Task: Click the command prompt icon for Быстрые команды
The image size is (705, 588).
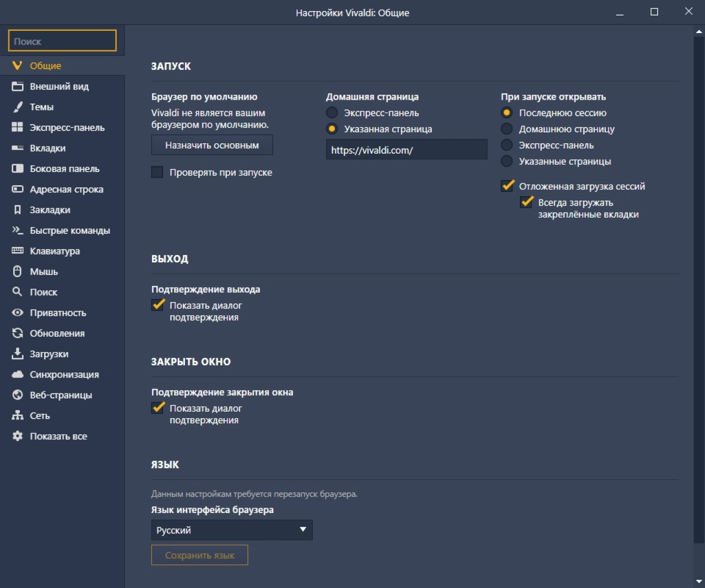Action: click(18, 230)
